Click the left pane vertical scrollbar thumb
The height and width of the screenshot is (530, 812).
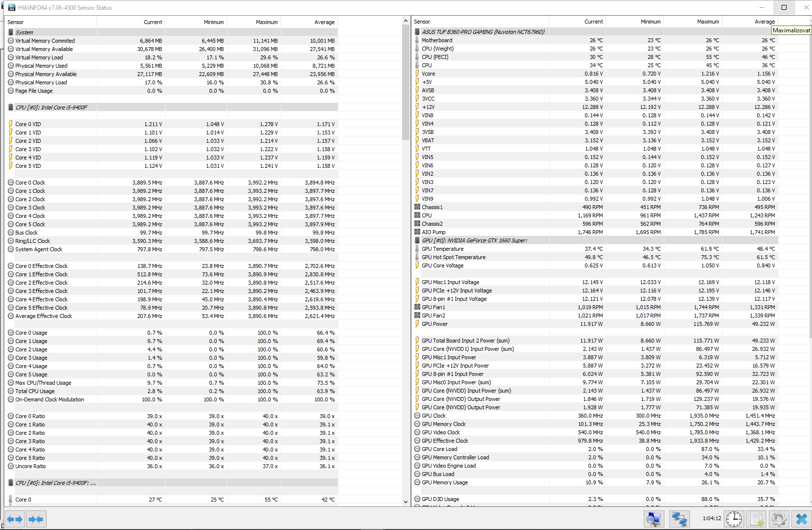pos(406,82)
